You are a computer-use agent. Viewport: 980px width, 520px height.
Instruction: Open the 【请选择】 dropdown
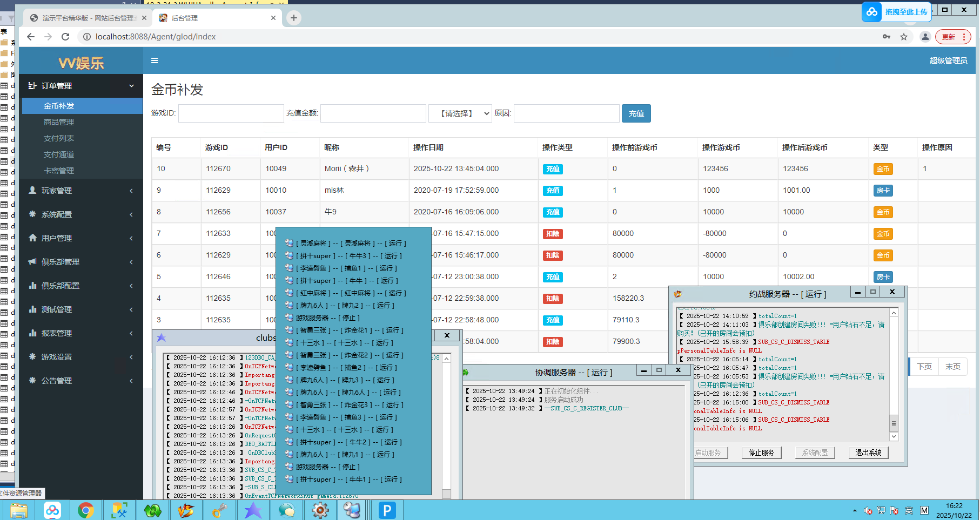pos(460,113)
